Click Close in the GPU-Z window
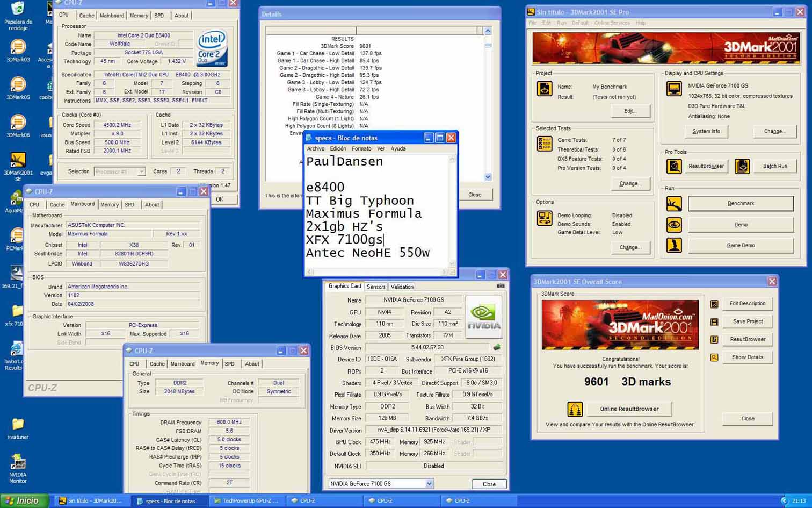Screen dimensions: 812x508 489,484
